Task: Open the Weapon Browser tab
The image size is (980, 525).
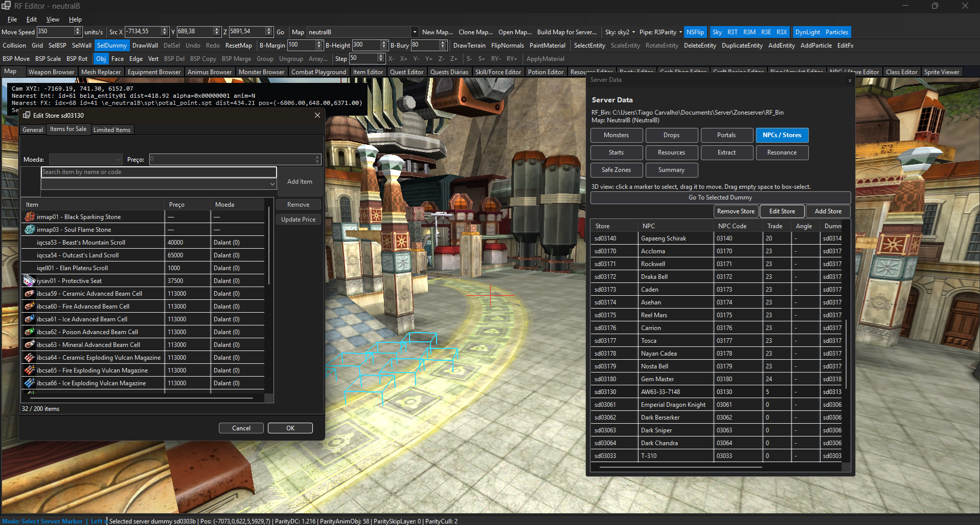Action: pos(51,72)
